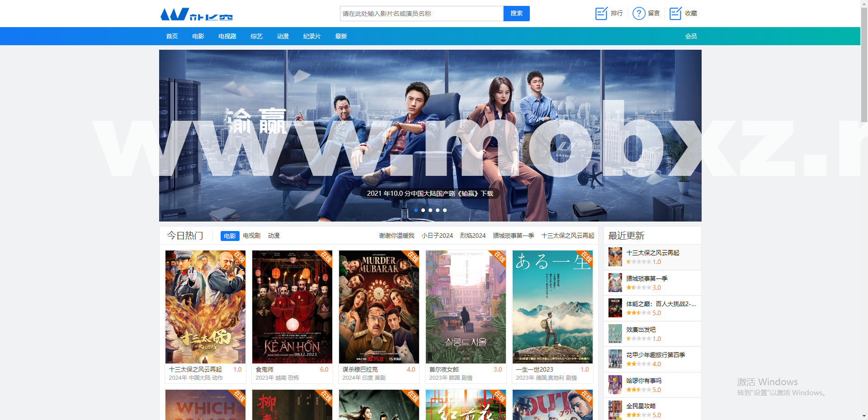Open 效廉出发吧 thumbnail icon in 最近更新

tap(615, 334)
